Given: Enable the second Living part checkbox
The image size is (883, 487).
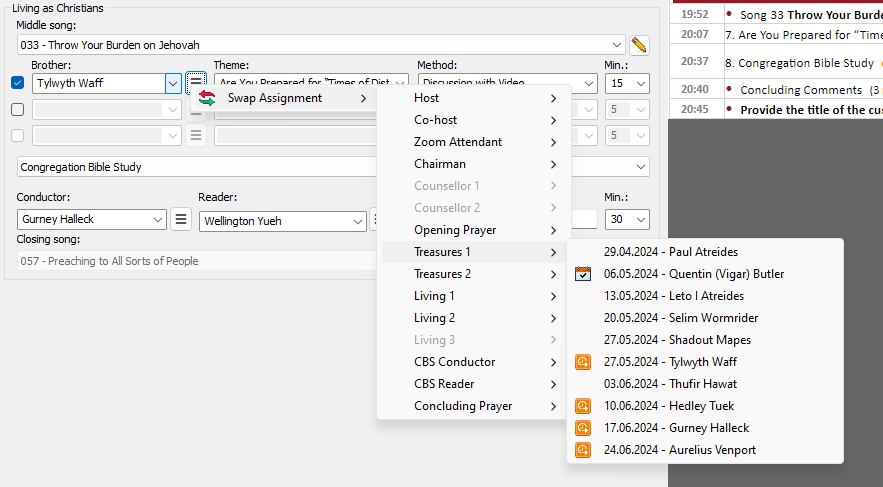Looking at the screenshot, I should 17,109.
